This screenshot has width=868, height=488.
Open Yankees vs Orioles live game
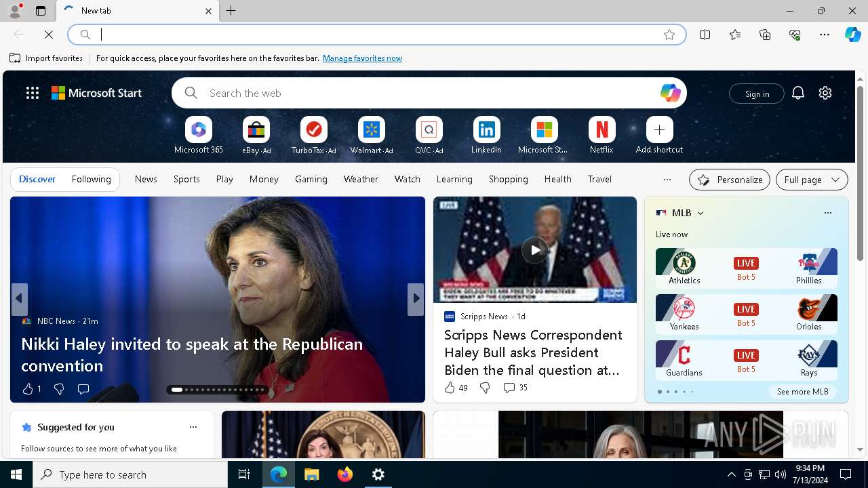(x=746, y=314)
